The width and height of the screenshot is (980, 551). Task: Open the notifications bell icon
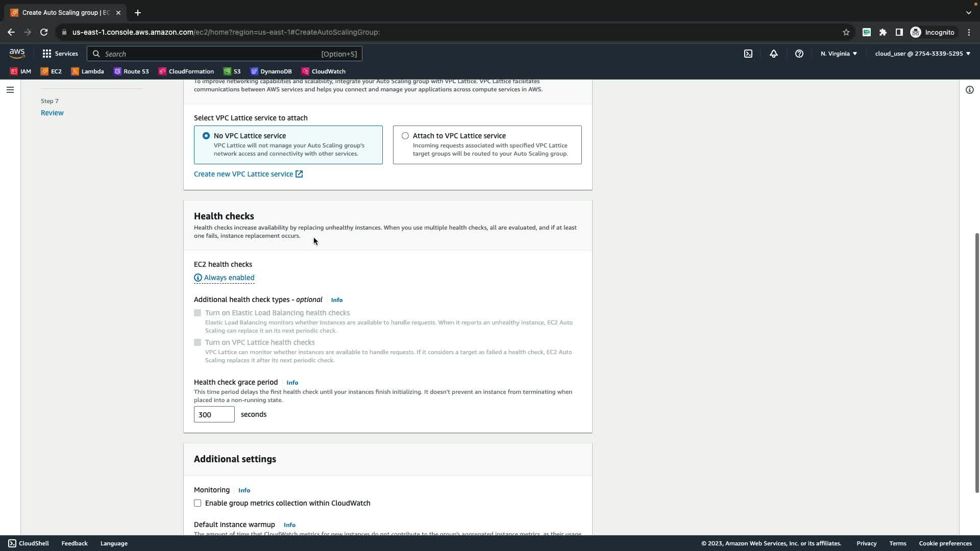pyautogui.click(x=773, y=54)
